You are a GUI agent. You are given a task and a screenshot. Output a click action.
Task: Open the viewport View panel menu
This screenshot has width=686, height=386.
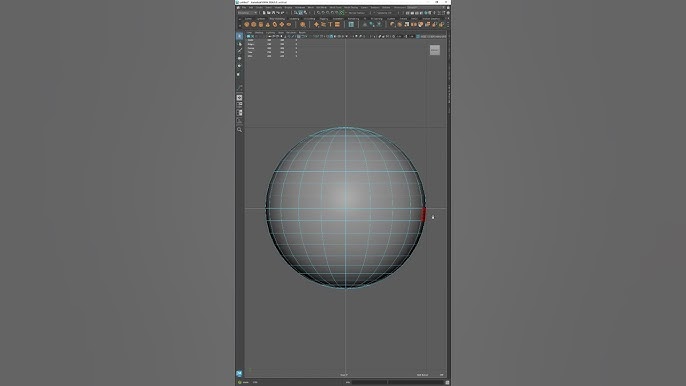249,33
